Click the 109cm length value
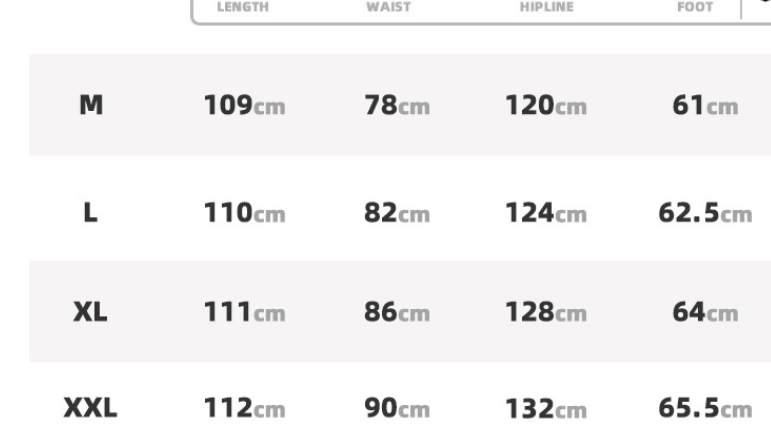This screenshot has width=771, height=445. pos(245,105)
